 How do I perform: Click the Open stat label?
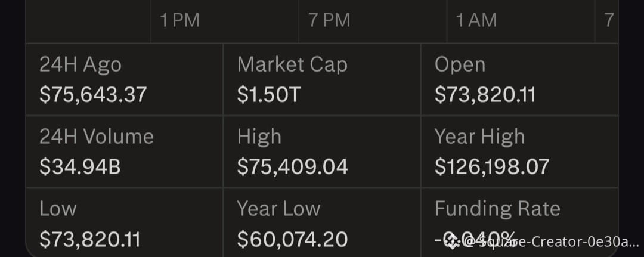coord(460,64)
